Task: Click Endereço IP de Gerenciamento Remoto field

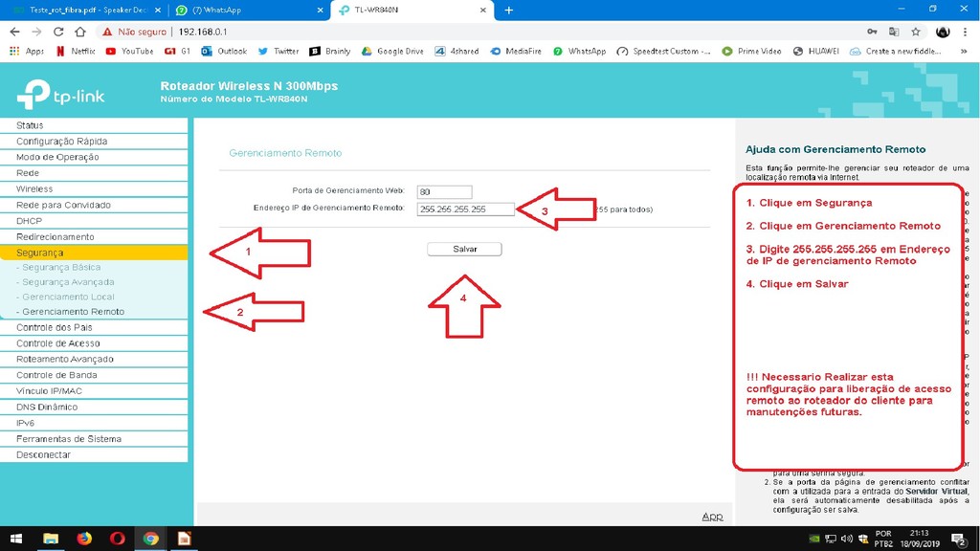Action: coord(466,209)
